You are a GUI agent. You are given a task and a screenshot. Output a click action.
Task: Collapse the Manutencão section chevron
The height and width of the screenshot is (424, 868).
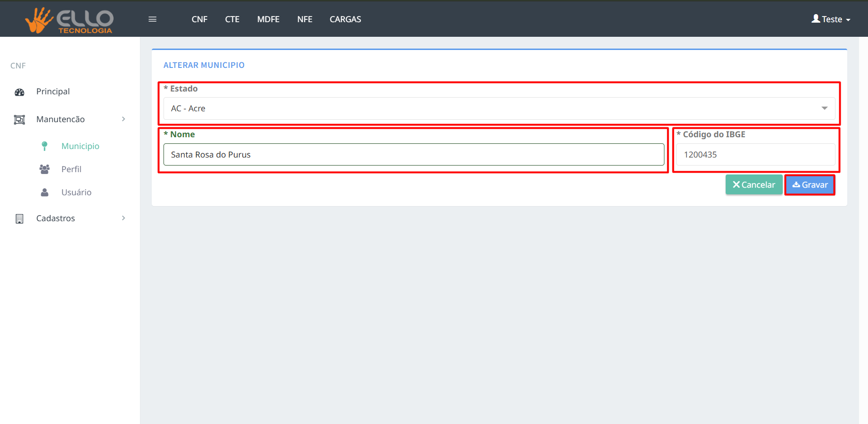(x=123, y=119)
